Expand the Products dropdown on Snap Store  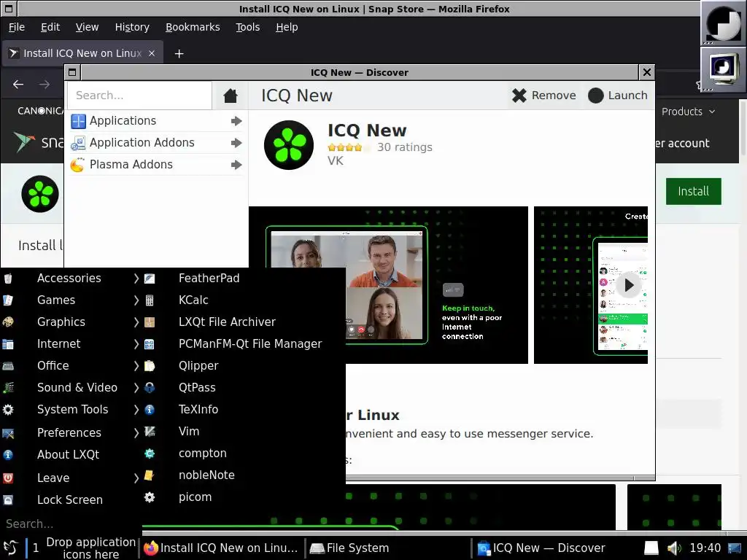(x=689, y=112)
